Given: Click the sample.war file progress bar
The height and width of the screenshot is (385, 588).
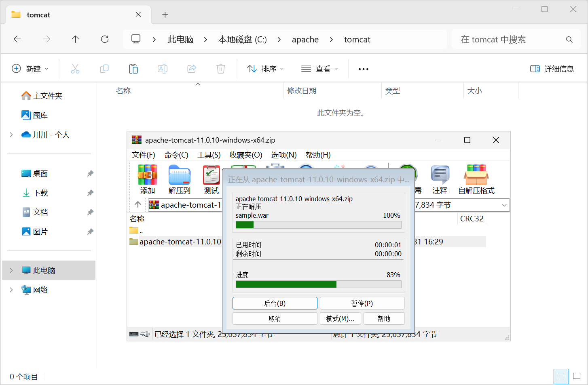Looking at the screenshot, I should [319, 225].
